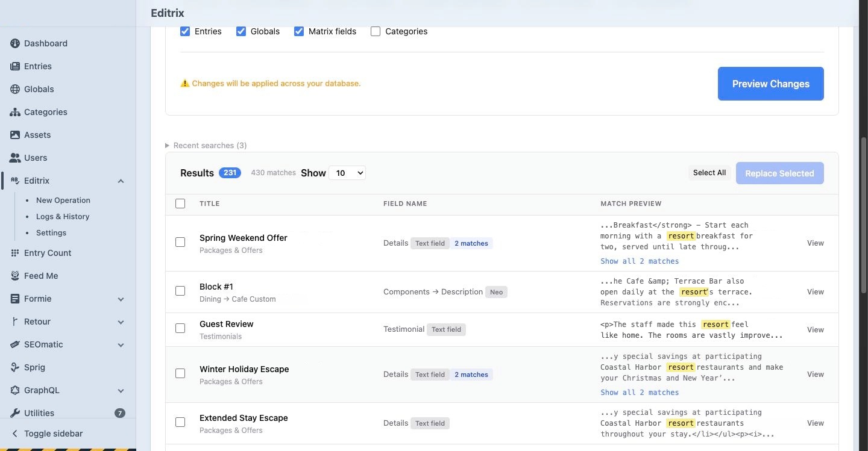
Task: Expand the Formie submenu chevron
Action: point(121,299)
